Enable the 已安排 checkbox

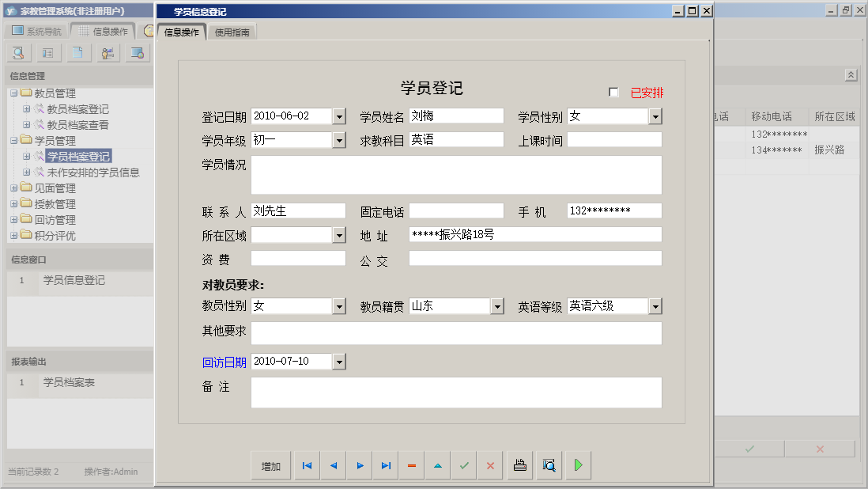tap(613, 92)
